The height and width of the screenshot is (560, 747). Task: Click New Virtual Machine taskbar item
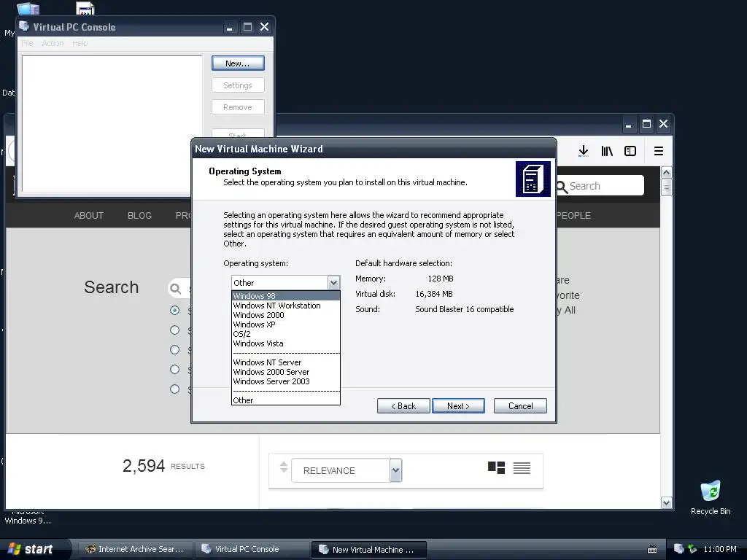click(x=368, y=550)
